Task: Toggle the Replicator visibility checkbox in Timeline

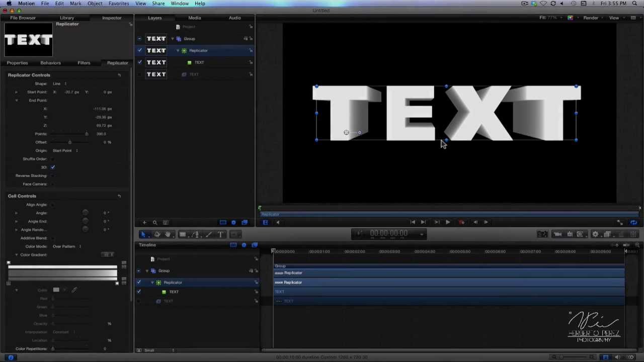Action: (x=139, y=283)
